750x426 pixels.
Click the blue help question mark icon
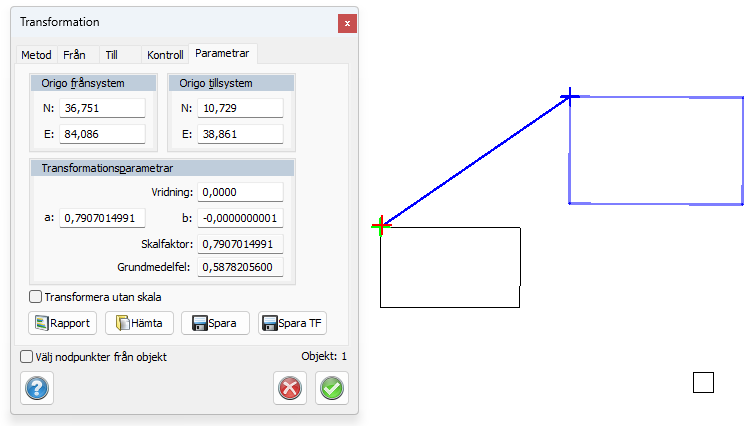36,388
